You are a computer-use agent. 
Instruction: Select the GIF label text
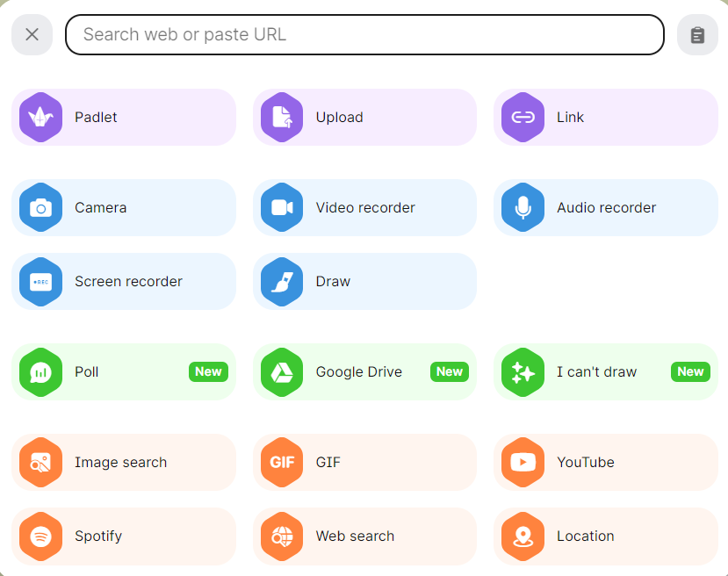[x=328, y=462]
